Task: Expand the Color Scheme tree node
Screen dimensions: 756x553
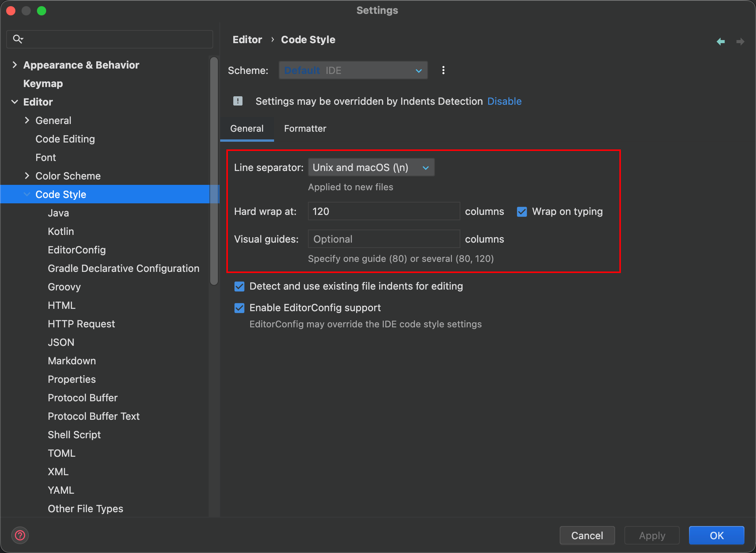Action: click(x=27, y=176)
